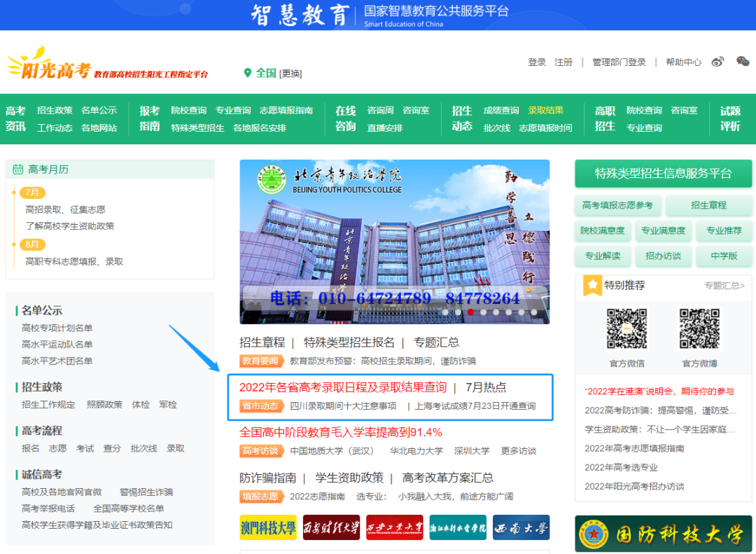Click the 注册 link

click(563, 62)
